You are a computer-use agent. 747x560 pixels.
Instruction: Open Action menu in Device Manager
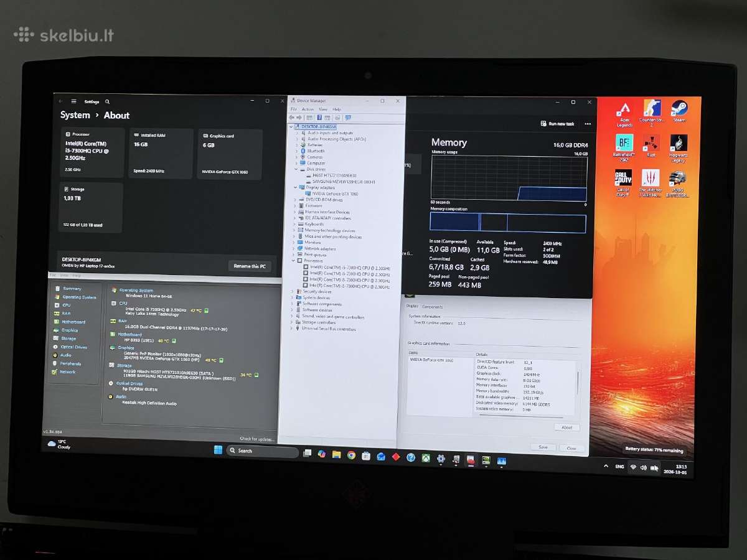[308, 110]
